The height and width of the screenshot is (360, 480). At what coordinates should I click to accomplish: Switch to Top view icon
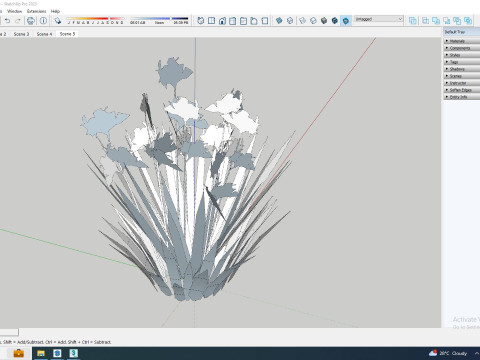click(211, 21)
